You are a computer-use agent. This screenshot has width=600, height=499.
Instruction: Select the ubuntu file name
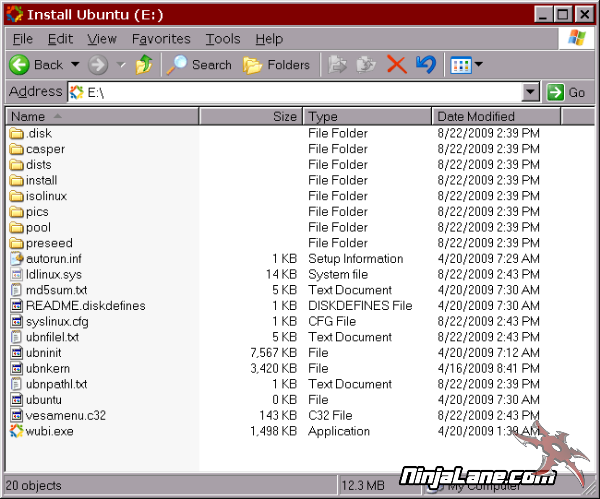tap(44, 400)
